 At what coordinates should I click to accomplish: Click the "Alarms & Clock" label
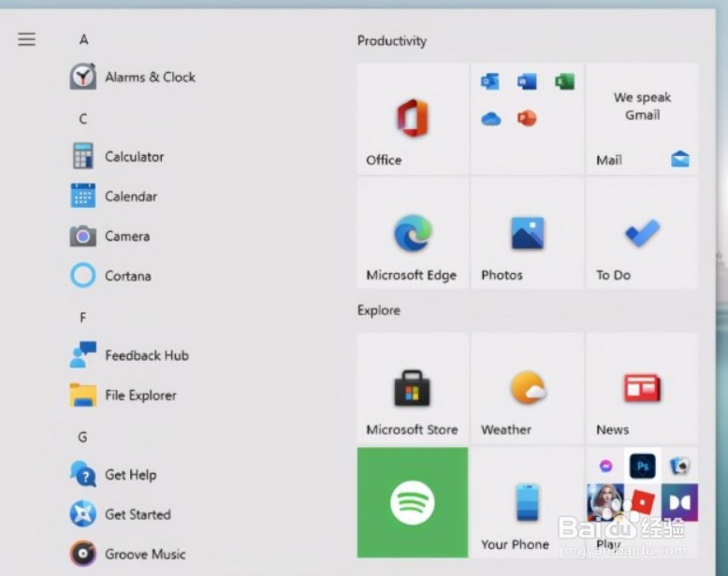[150, 77]
